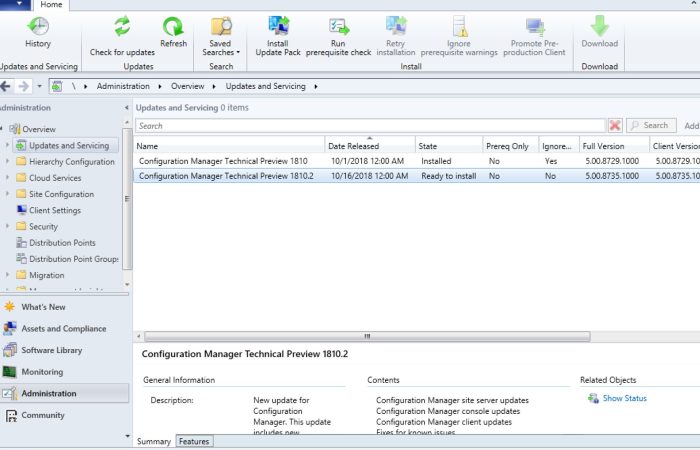Click into the Search field
This screenshot has height=450, width=700.
[370, 126]
